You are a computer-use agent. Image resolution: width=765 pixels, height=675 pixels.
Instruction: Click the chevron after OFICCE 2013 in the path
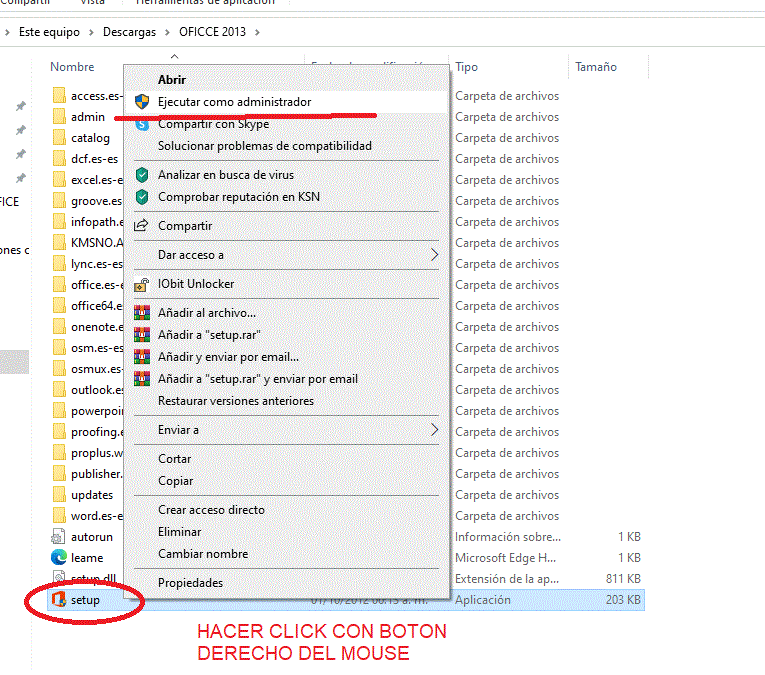258,32
